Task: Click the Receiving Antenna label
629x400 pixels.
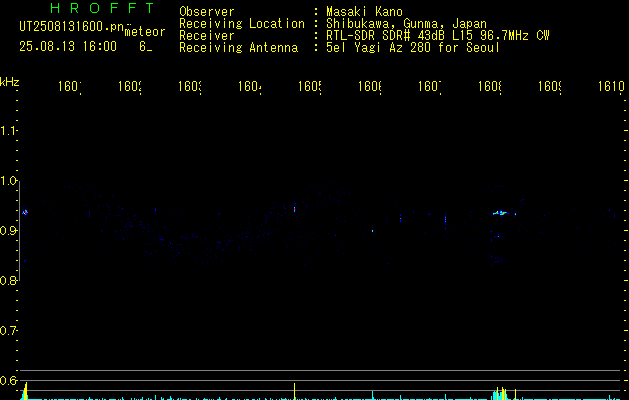Action: (x=238, y=48)
